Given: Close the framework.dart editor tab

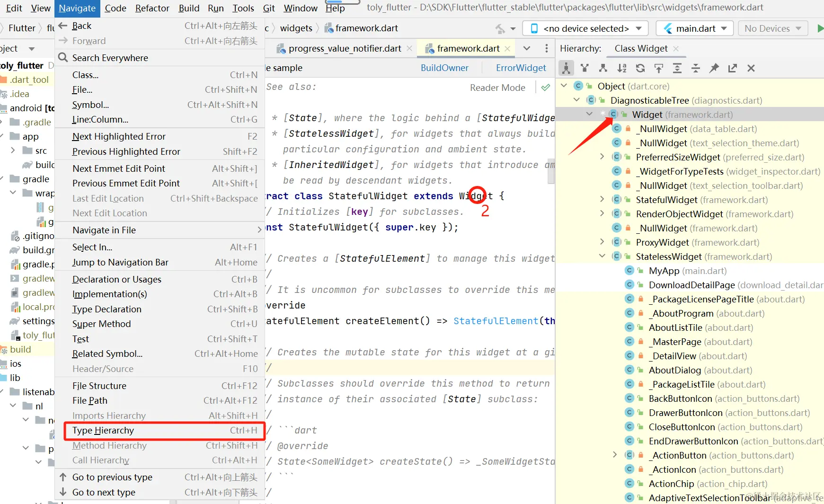Looking at the screenshot, I should pyautogui.click(x=507, y=49).
